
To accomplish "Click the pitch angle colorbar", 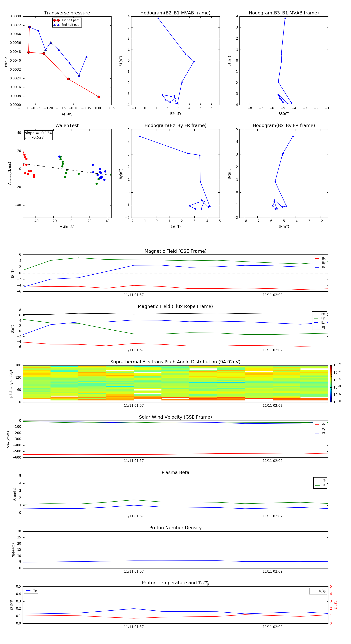I will click(331, 384).
